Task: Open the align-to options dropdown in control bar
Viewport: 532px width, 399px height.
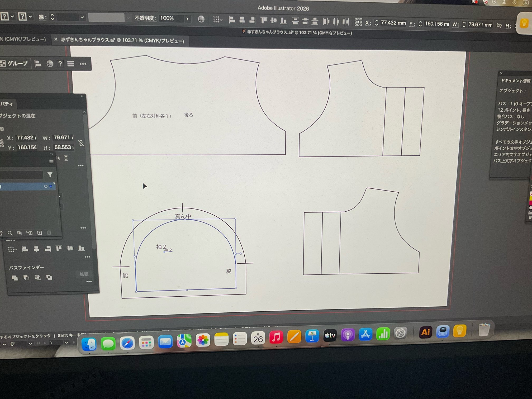Action: point(218,20)
